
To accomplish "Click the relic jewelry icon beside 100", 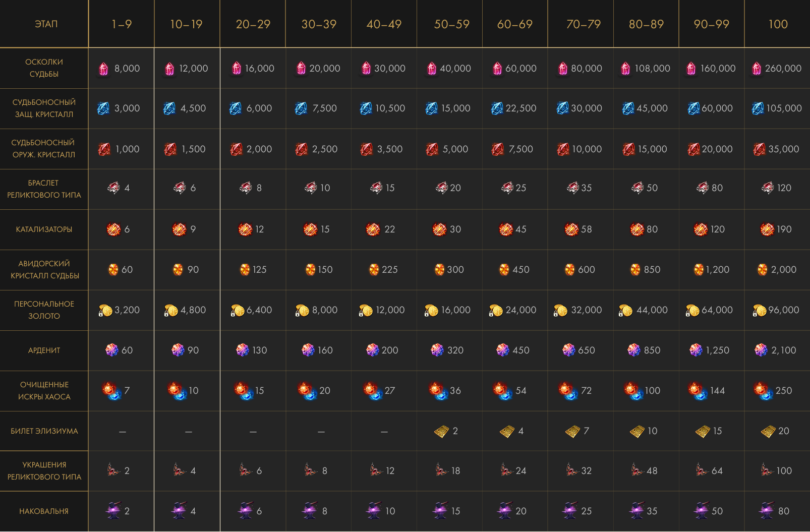I will 767,470.
